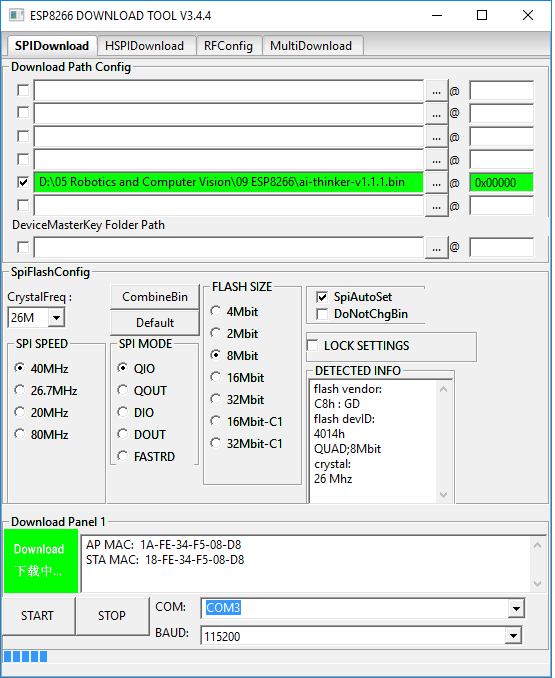Toggle the SpiAutoSet checkbox
Image resolution: width=555 pixels, height=678 pixels.
(322, 297)
